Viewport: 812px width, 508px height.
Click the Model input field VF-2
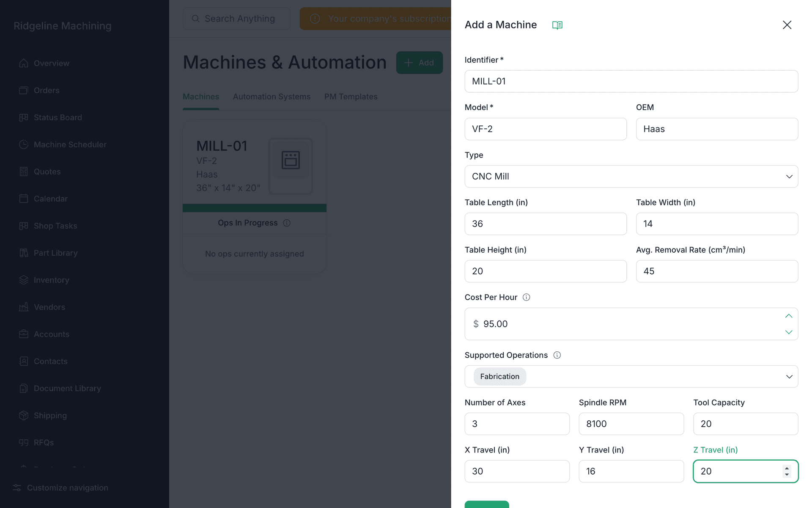546,129
